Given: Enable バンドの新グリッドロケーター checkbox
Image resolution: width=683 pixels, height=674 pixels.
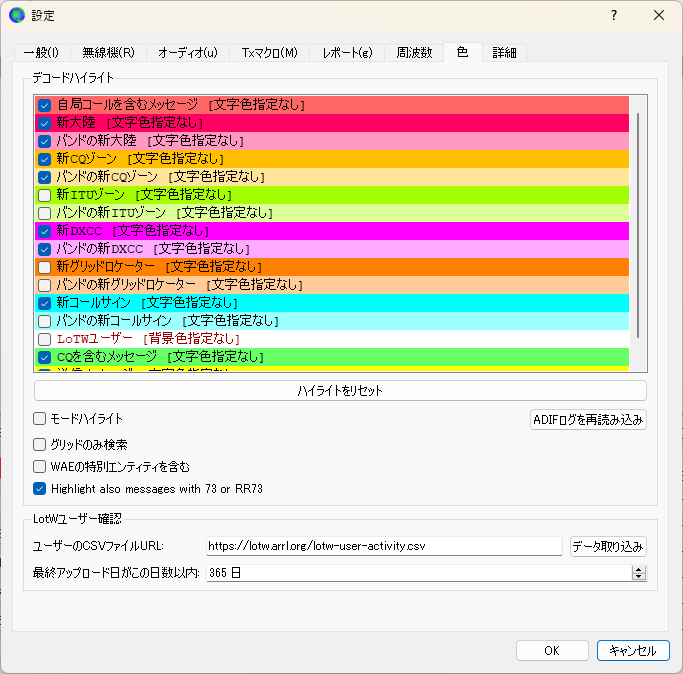Looking at the screenshot, I should (x=44, y=285).
